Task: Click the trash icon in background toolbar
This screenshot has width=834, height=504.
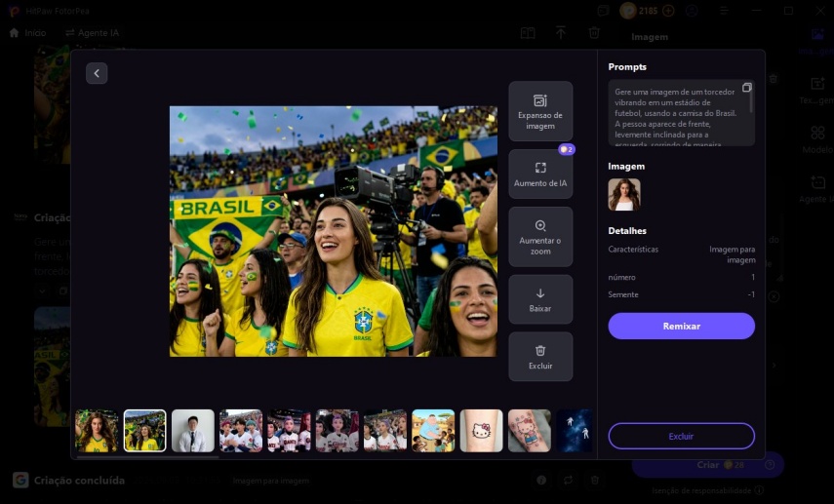Action: 594,33
